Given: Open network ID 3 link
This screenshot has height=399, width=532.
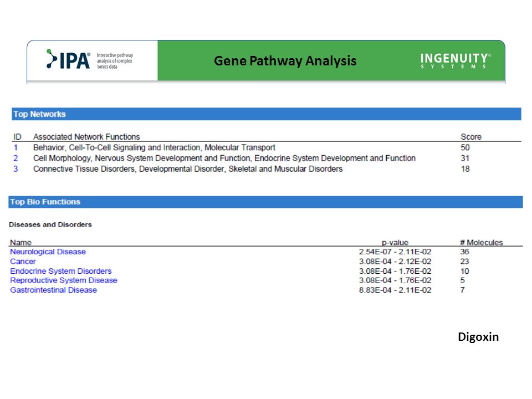Looking at the screenshot, I should point(16,168).
